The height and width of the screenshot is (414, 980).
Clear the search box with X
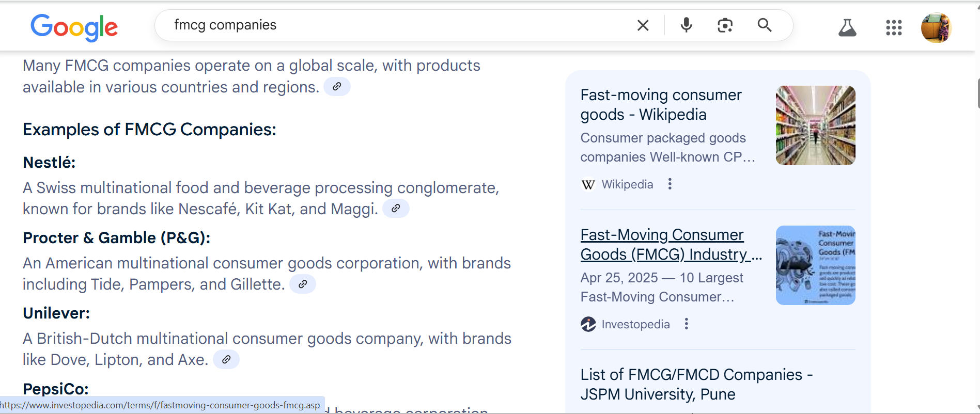coord(643,25)
